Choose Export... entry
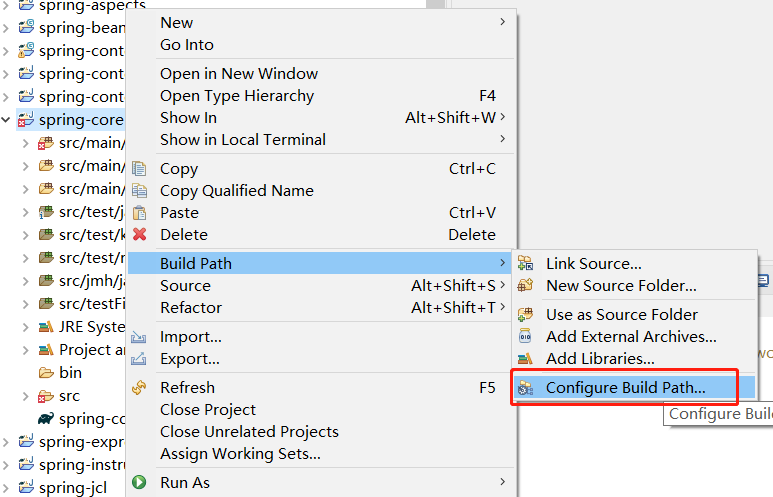Viewport: 773px width, 497px height. [x=321, y=359]
